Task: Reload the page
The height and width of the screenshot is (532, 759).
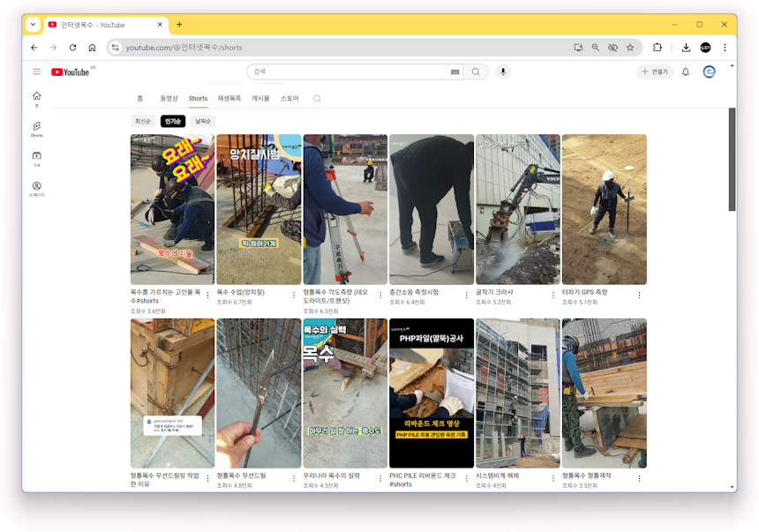Action: (x=72, y=48)
